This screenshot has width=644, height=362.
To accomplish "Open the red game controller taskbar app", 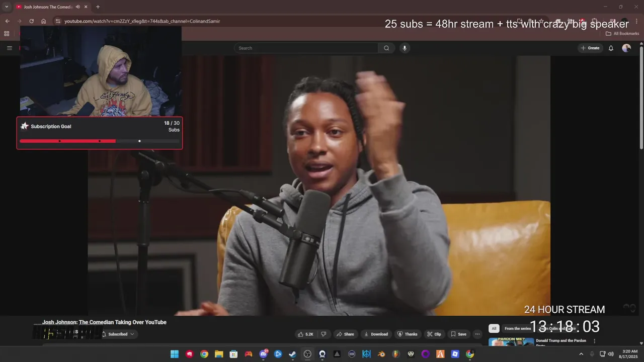I will pyautogui.click(x=249, y=354).
